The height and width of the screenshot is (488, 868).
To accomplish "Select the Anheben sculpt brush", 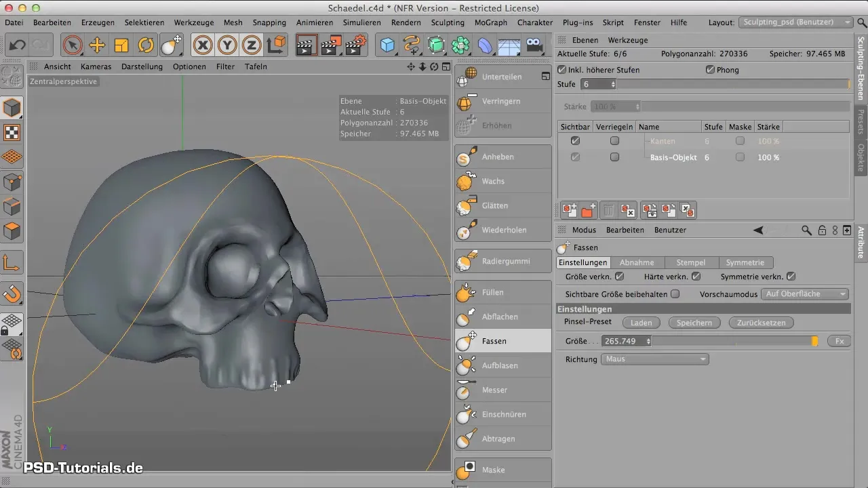I will [502, 157].
